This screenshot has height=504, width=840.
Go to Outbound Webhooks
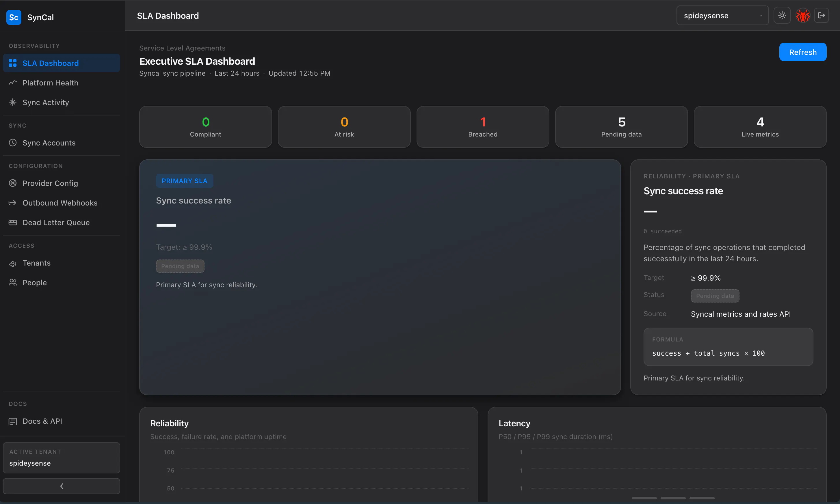pos(62,203)
